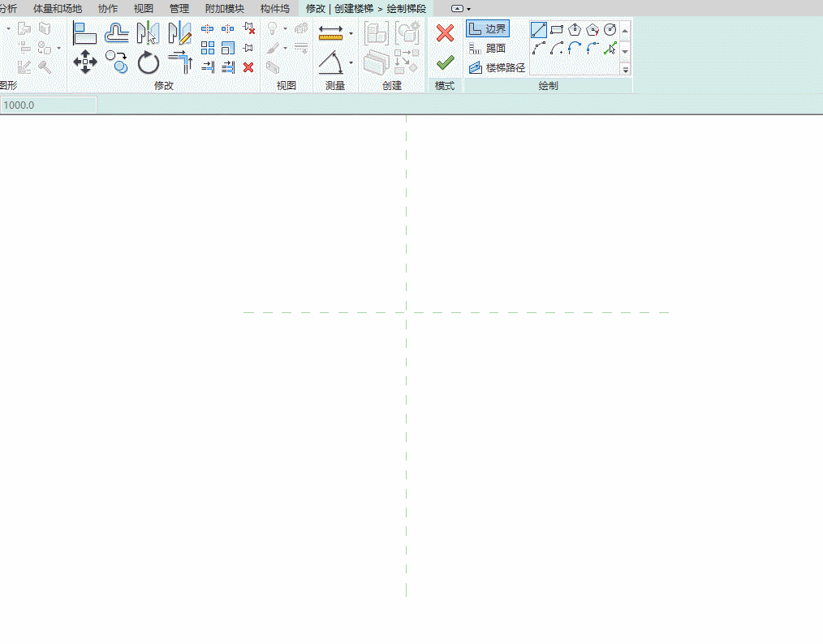Select the Move tool in 修改 panel

tap(85, 62)
